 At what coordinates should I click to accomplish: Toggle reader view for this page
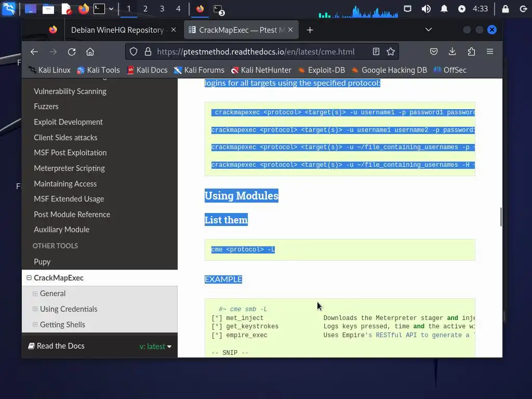coord(376,51)
